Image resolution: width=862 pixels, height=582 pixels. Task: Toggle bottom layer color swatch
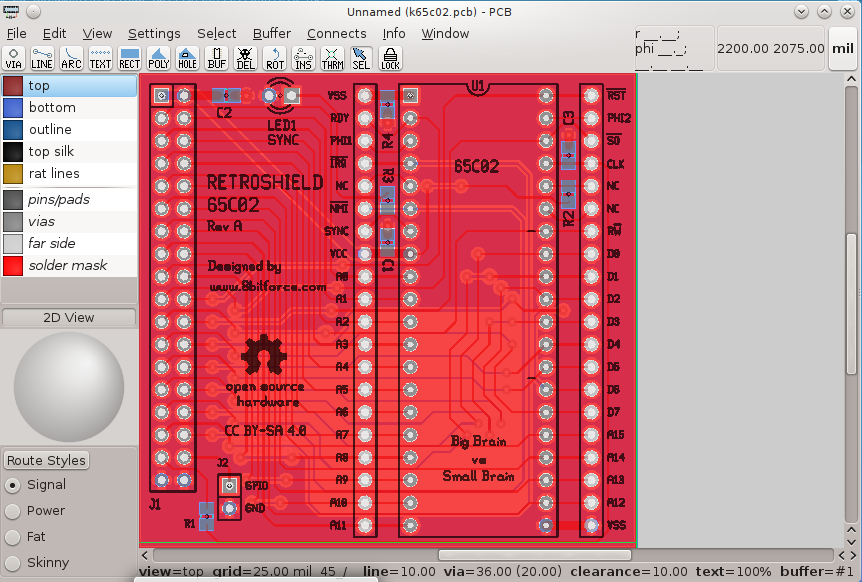pyautogui.click(x=13, y=108)
